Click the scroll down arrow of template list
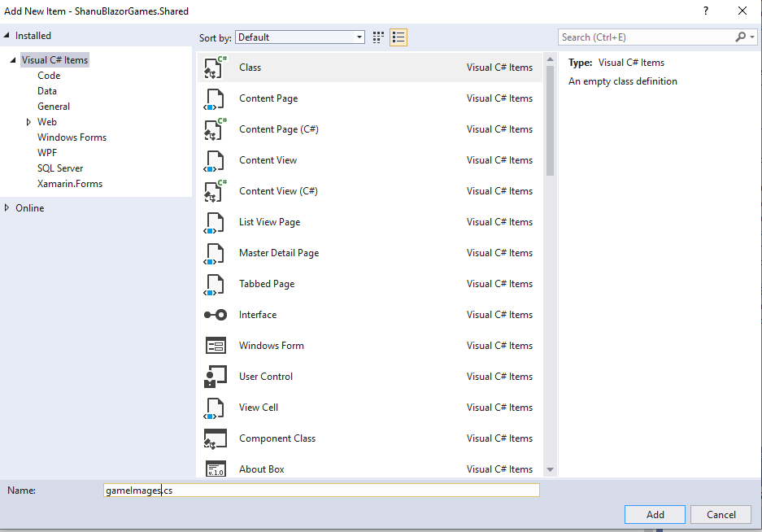 (x=550, y=469)
